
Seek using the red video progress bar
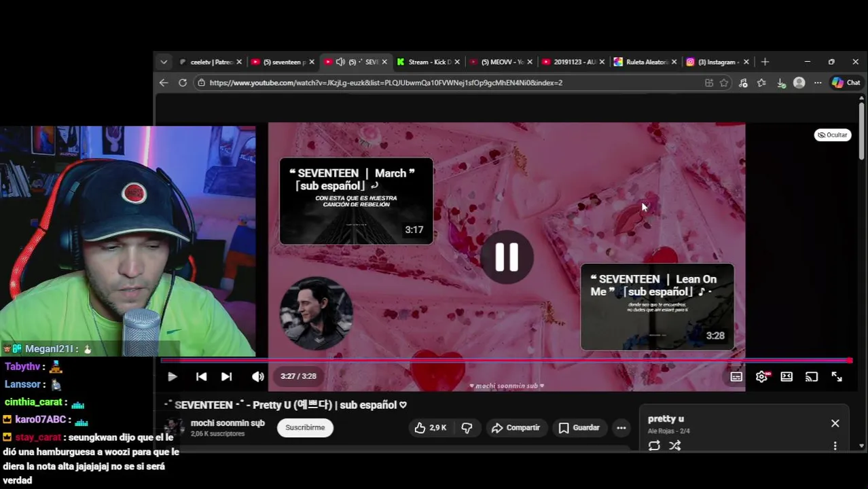click(507, 361)
